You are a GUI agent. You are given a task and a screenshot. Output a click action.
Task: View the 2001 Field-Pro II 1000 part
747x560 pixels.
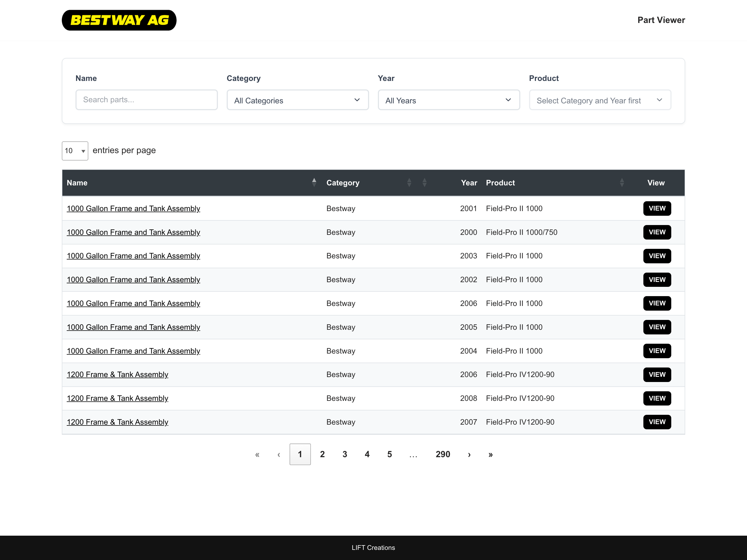[657, 208]
